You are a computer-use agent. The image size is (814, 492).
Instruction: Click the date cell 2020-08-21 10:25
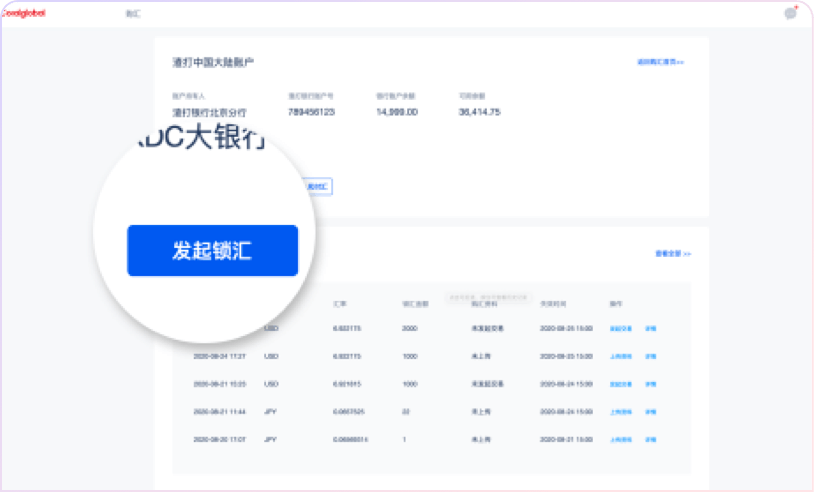(x=219, y=384)
